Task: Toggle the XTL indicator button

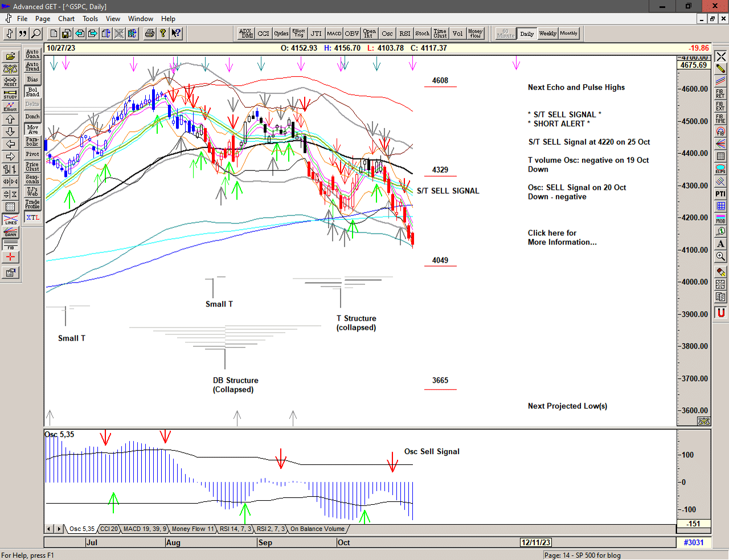Action: (x=32, y=218)
